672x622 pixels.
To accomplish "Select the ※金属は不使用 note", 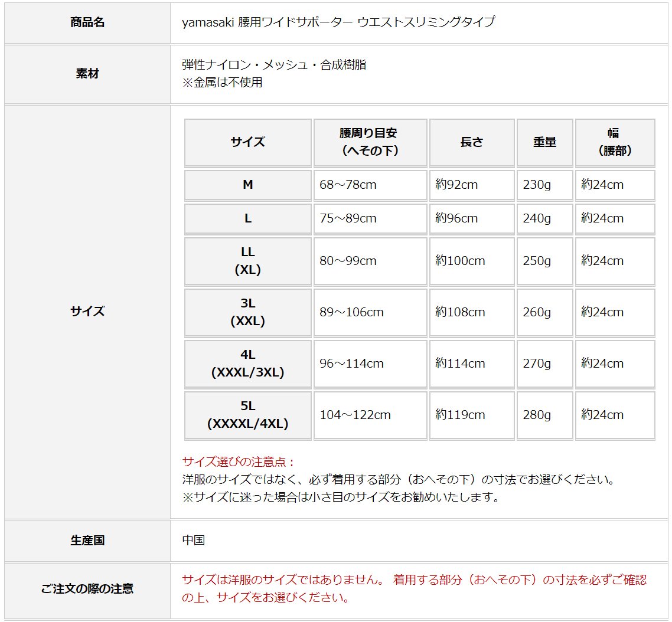I will 223,83.
